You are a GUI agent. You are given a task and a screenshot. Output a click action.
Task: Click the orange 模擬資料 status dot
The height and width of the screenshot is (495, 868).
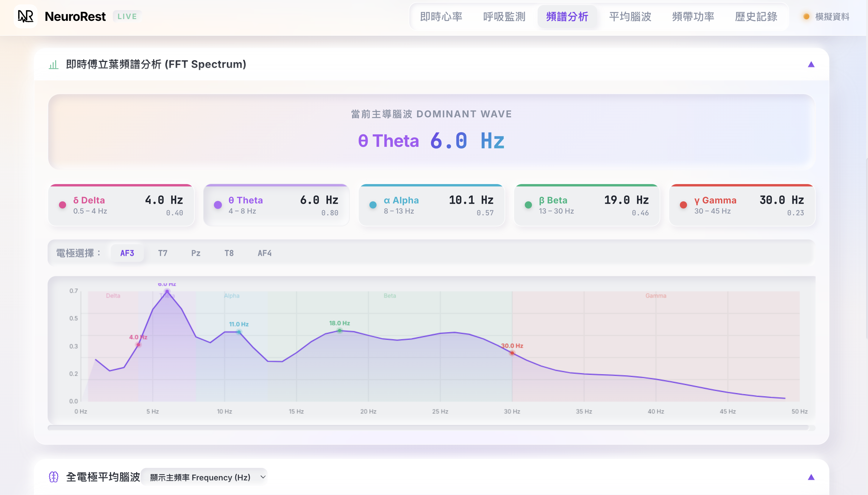(x=806, y=16)
